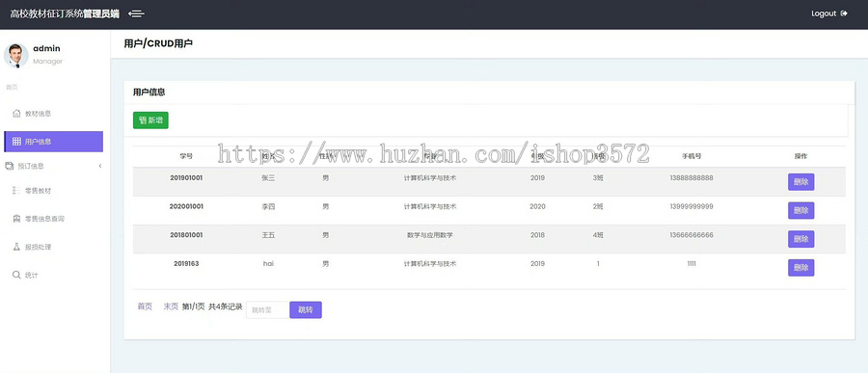
Task: Click the major 数学与应用数学
Action: [430, 235]
